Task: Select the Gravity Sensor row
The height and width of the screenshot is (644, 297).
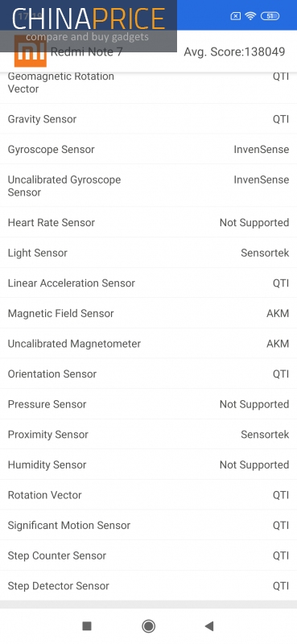Action: (148, 118)
